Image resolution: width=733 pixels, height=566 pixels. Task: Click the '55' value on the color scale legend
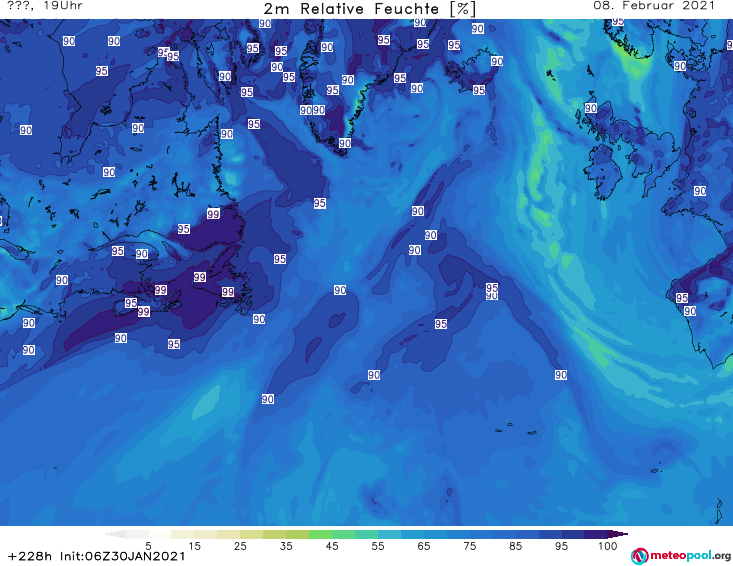pos(378,546)
